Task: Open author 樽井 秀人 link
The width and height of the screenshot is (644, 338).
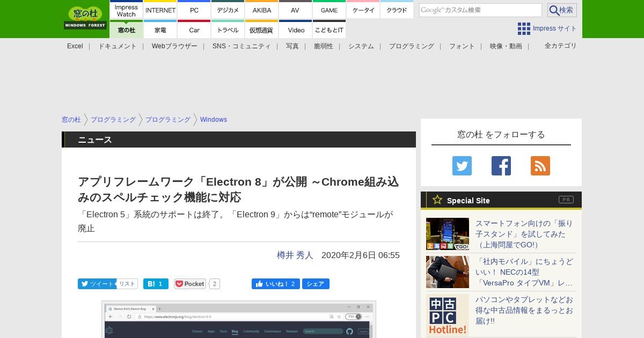Action: [x=295, y=255]
